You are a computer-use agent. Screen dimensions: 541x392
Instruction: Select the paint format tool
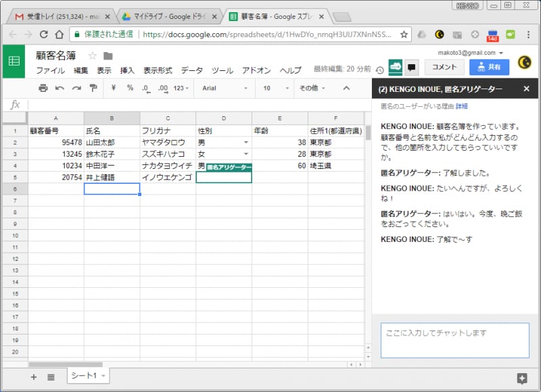point(93,88)
